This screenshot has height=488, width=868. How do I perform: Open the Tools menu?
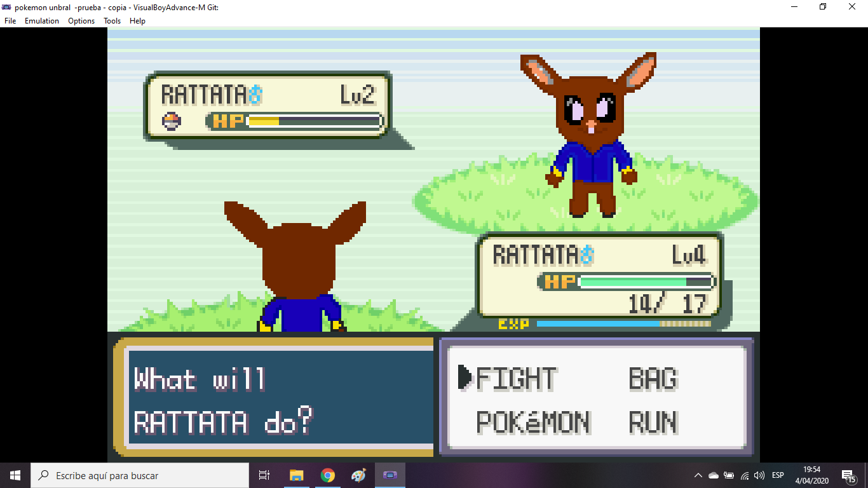(112, 21)
